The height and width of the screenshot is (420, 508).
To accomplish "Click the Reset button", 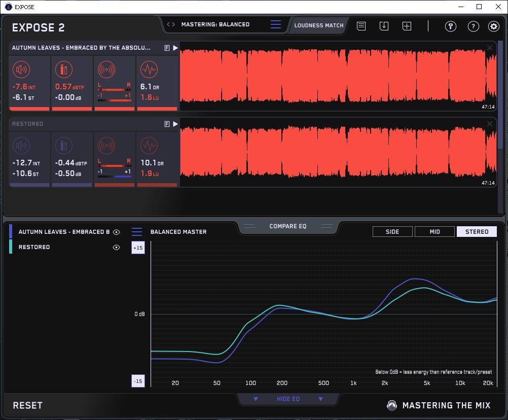I will click(x=28, y=405).
